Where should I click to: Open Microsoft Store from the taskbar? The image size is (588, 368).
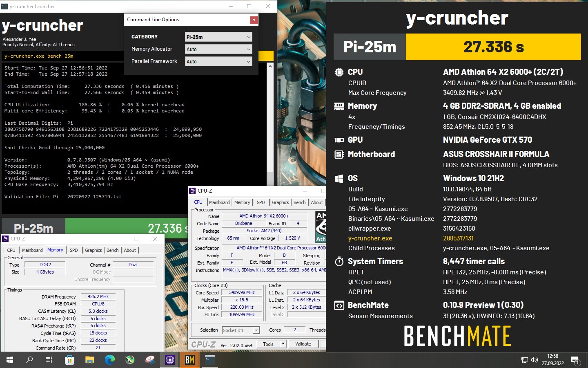(69, 360)
